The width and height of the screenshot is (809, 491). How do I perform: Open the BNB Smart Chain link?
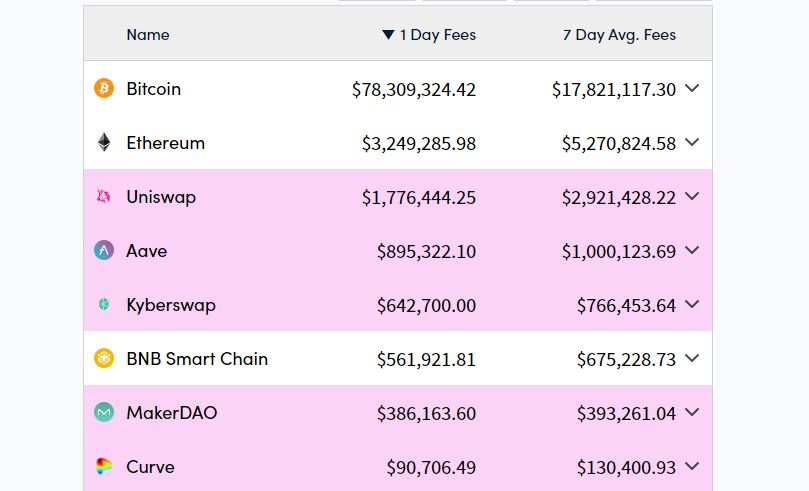197,359
